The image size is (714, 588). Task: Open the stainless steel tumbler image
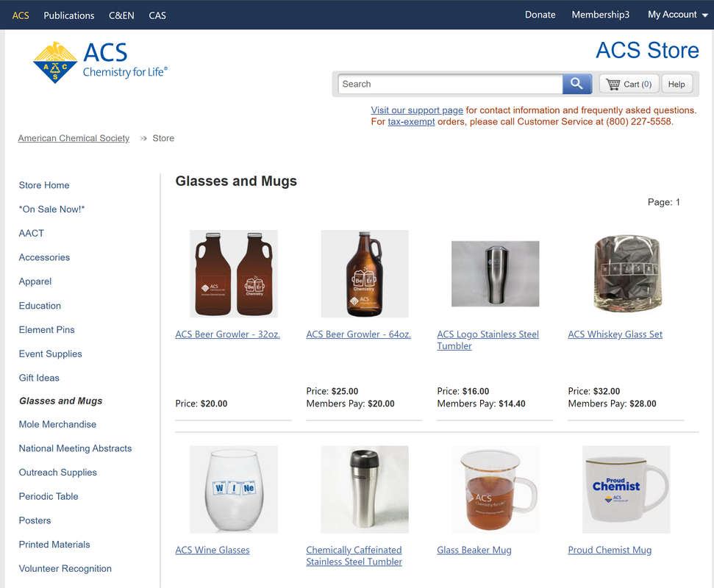[x=496, y=273]
